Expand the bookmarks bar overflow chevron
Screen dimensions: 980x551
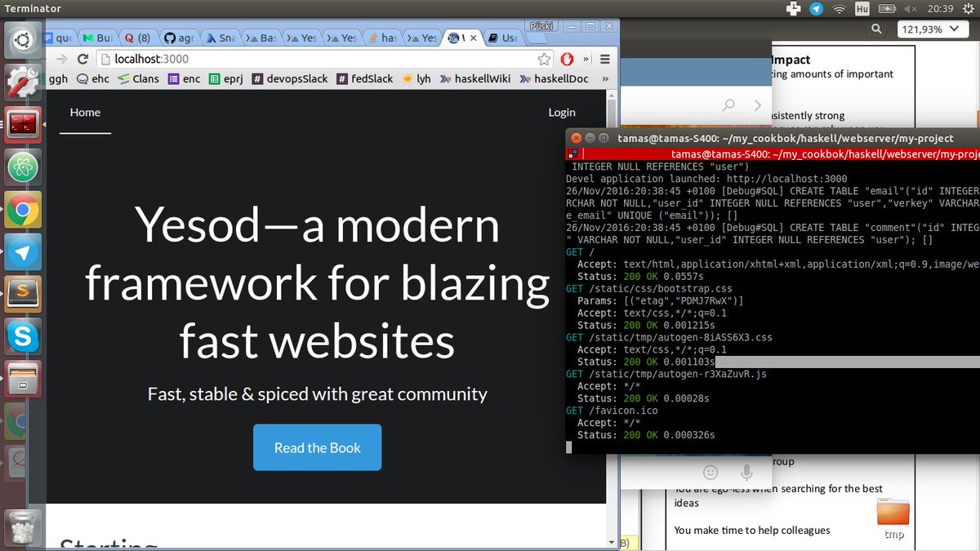click(x=605, y=79)
